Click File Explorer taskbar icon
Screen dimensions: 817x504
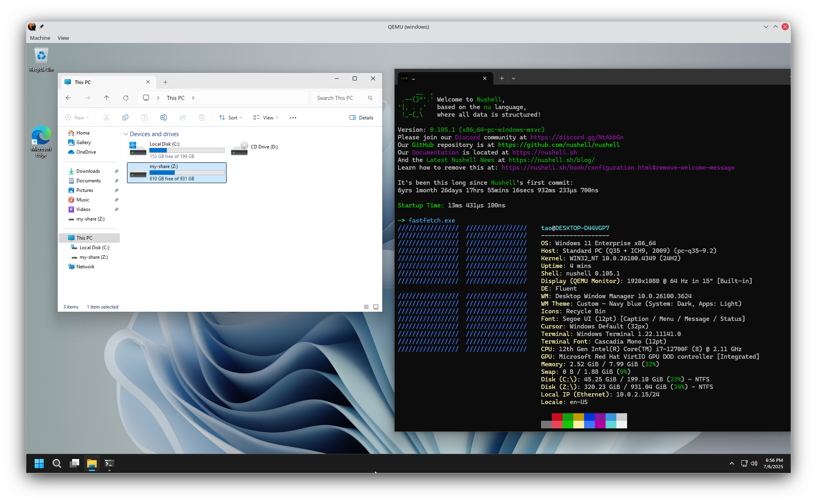point(92,463)
